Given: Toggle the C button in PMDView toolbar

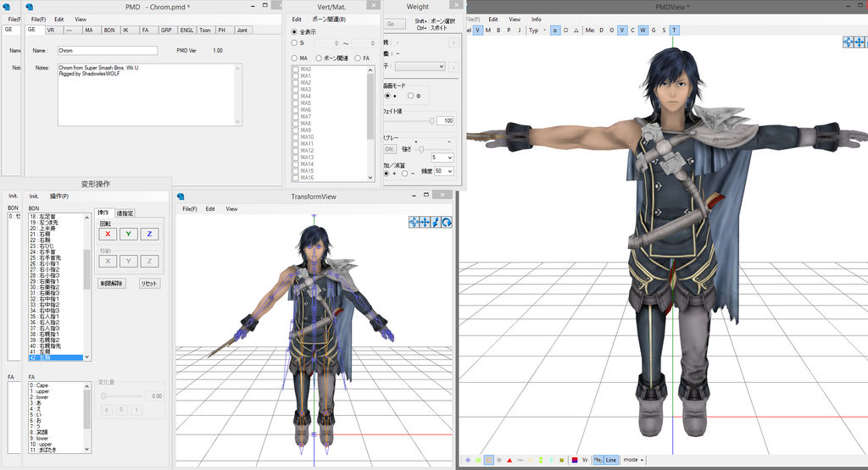Looking at the screenshot, I should tap(632, 30).
